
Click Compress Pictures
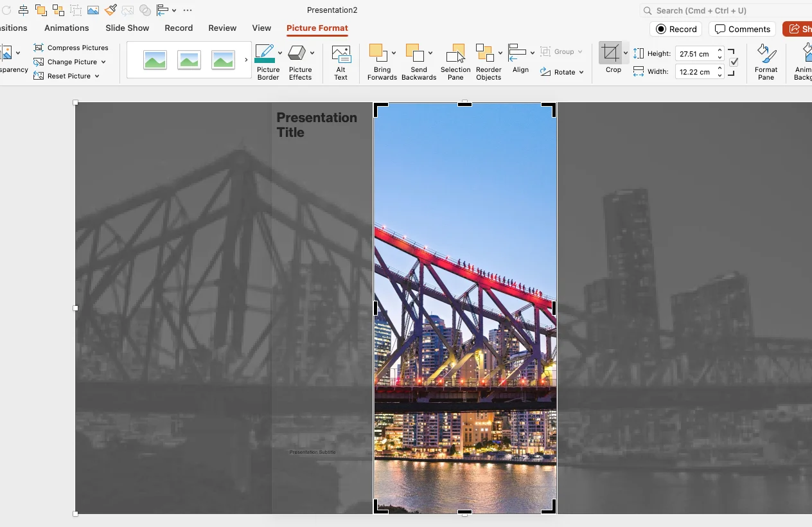pyautogui.click(x=71, y=48)
